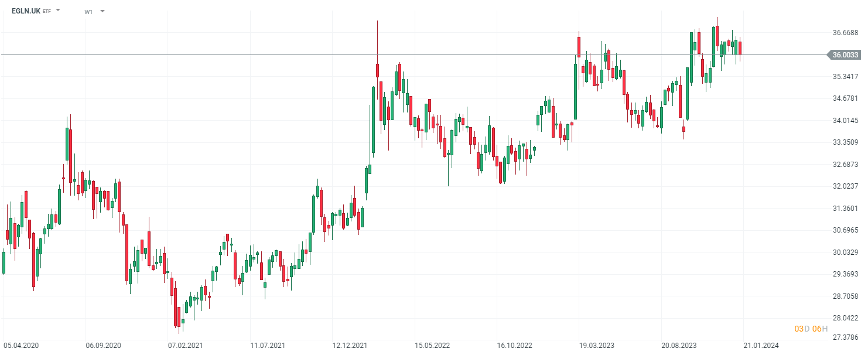The height and width of the screenshot is (355, 868).
Task: Click the 19.03.2023 date label
Action: click(x=596, y=346)
